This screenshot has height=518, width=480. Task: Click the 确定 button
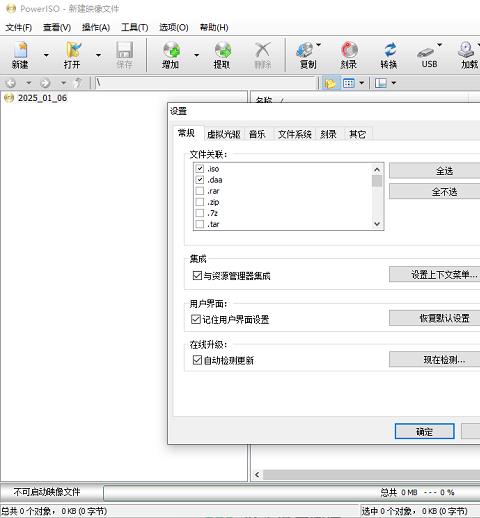[424, 432]
